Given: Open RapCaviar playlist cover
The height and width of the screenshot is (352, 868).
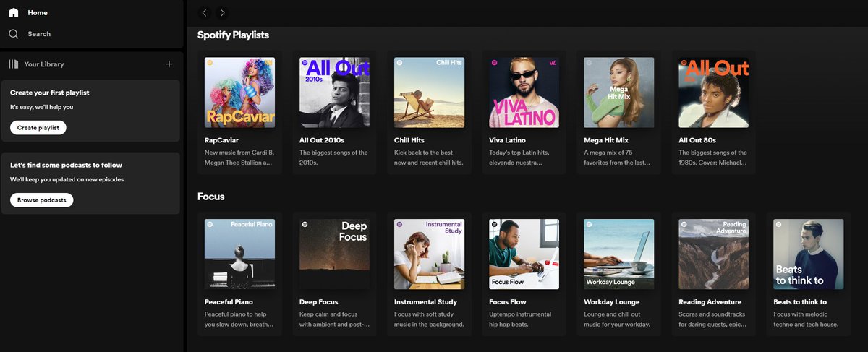Looking at the screenshot, I should coord(240,93).
